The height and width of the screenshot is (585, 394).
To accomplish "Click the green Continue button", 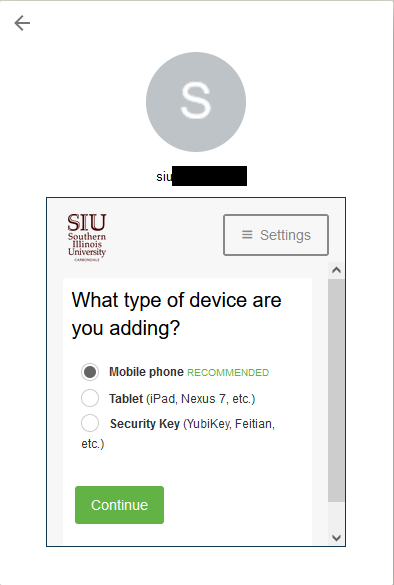I will 119,505.
